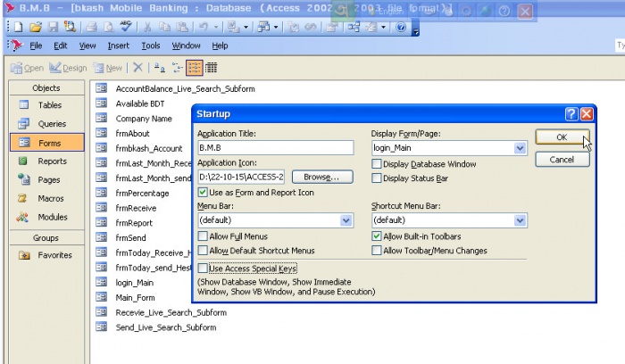Image resolution: width=625 pixels, height=364 pixels.
Task: Run the ABC spelling check icon
Action: (126, 27)
